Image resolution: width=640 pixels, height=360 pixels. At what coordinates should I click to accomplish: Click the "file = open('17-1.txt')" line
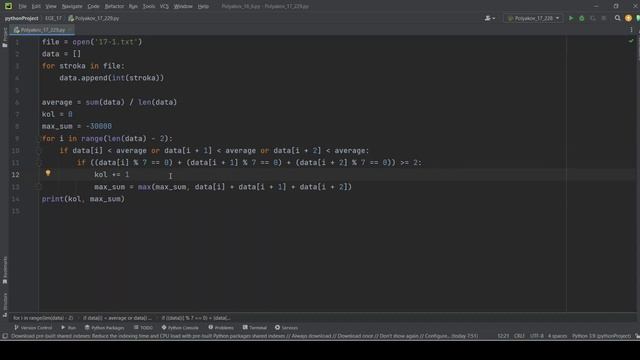(x=92, y=42)
